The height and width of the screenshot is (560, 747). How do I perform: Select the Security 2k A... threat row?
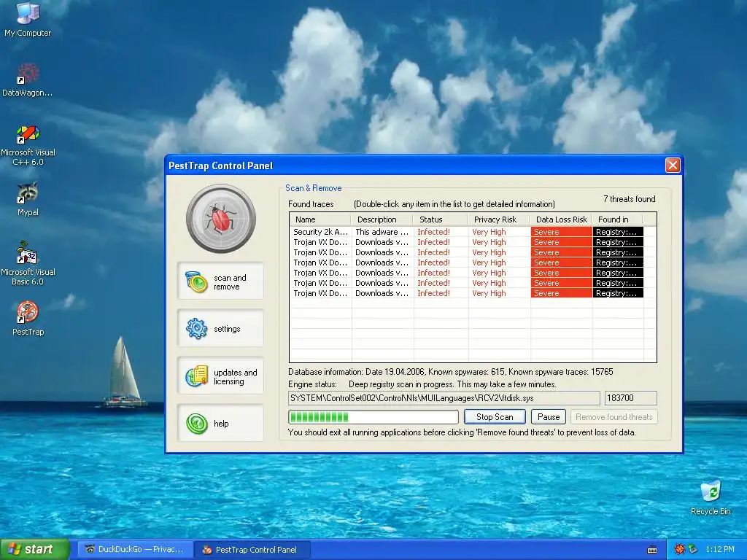tap(466, 232)
